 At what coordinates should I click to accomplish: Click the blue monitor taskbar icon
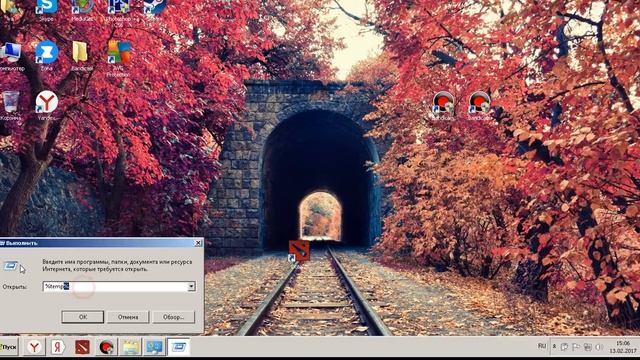coord(154,347)
